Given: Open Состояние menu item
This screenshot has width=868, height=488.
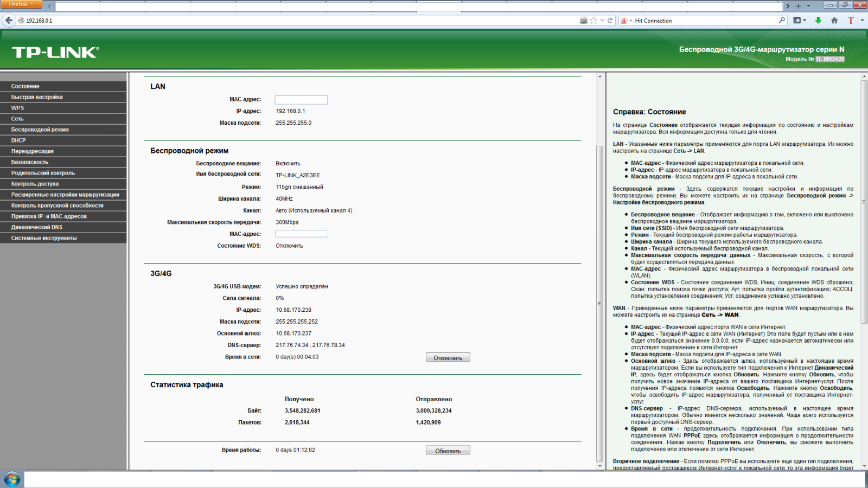Looking at the screenshot, I should point(63,86).
